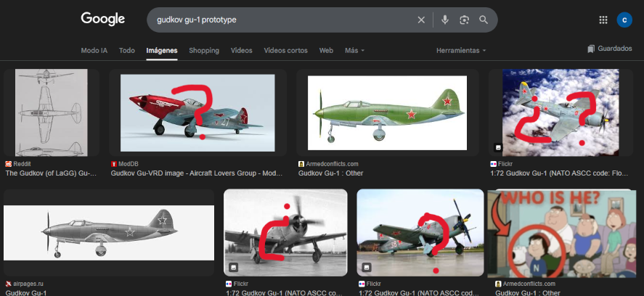
Task: Start voice search with microphone icon
Action: point(445,20)
